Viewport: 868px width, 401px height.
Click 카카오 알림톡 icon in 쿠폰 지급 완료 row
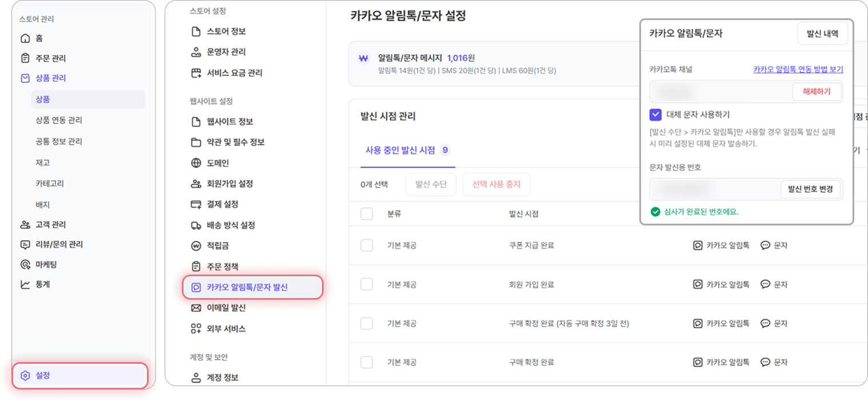[698, 245]
